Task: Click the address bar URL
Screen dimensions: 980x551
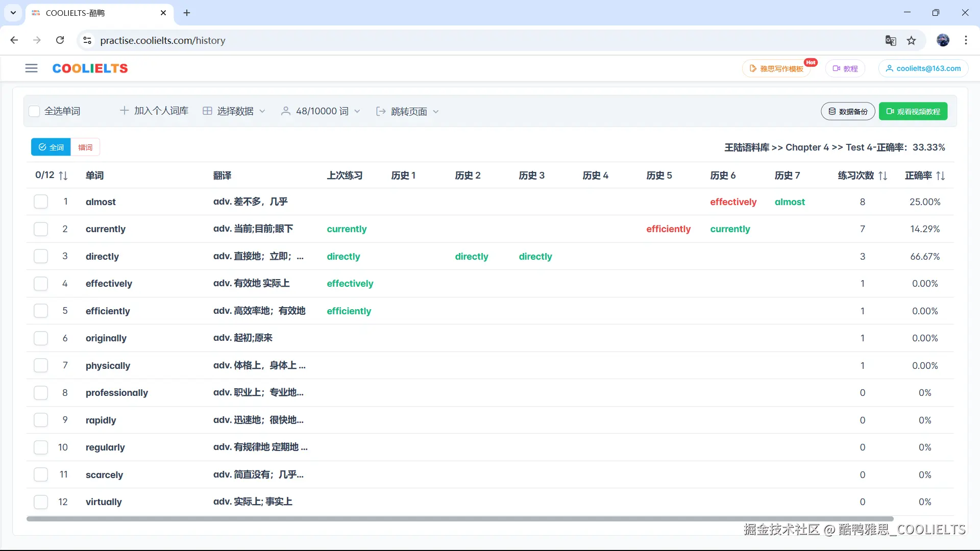Action: click(x=163, y=40)
